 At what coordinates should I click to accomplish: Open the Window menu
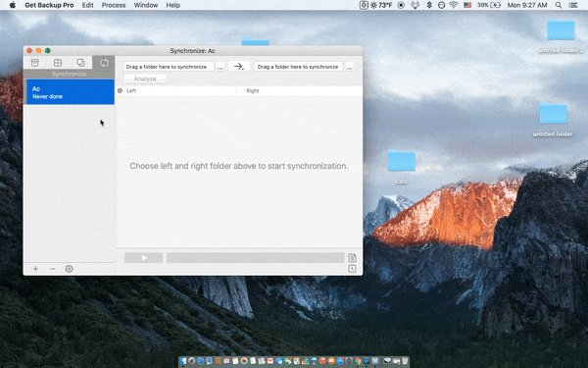pyautogui.click(x=146, y=5)
